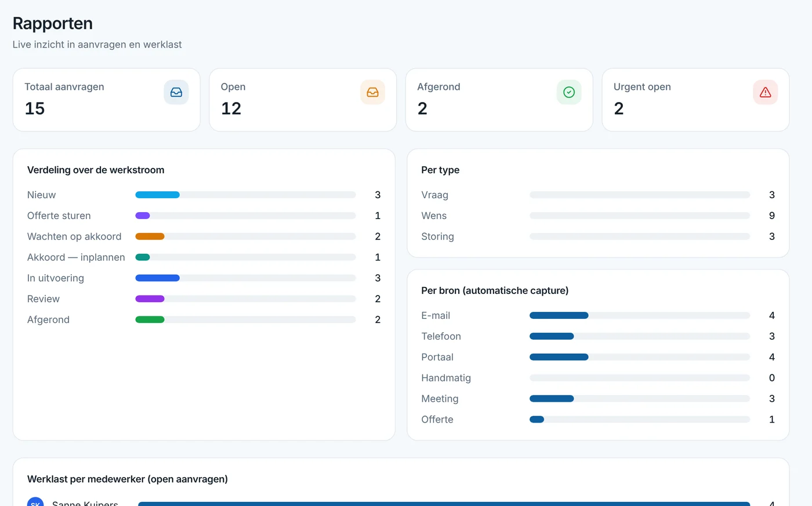The image size is (812, 506).
Task: Click the Wachten op akkoord orange bar
Action: click(x=150, y=236)
